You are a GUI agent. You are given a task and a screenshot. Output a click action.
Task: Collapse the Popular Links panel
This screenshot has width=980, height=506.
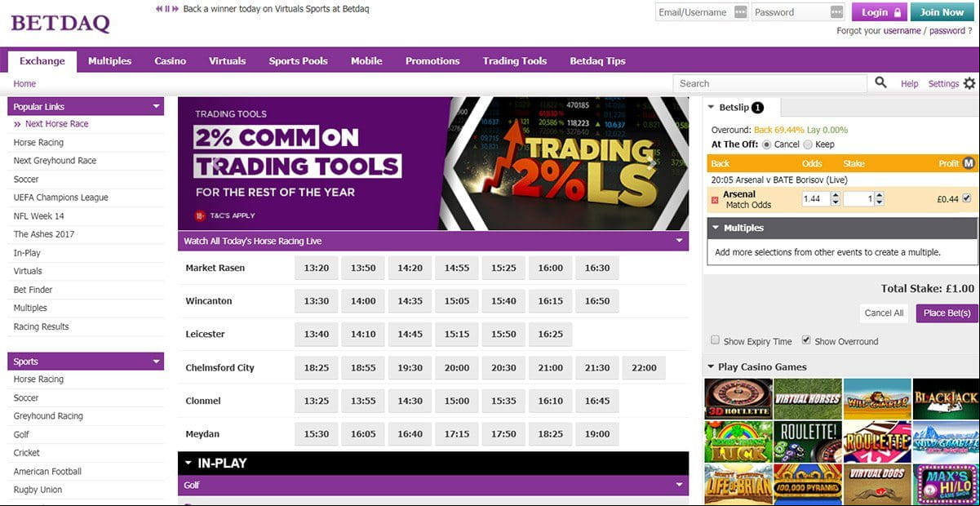click(x=156, y=106)
